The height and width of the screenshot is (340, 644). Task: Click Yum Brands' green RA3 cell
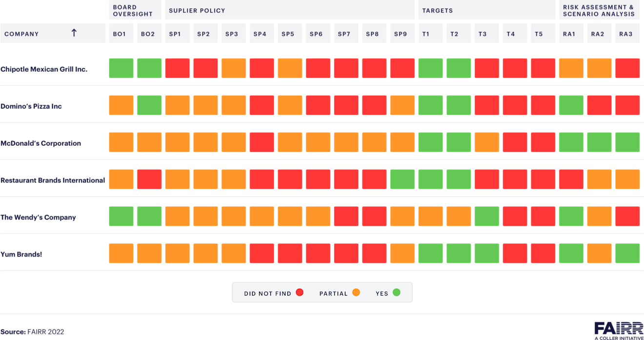[627, 254]
